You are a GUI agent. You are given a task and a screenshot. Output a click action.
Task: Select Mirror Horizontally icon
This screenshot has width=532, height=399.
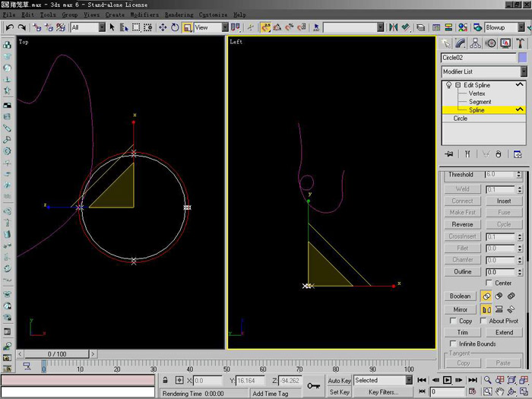486,309
